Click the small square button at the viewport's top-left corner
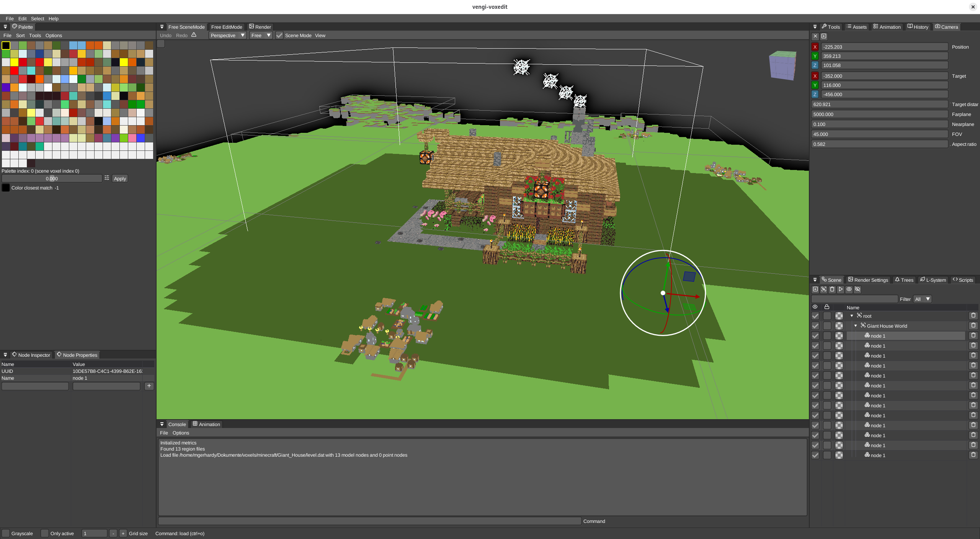This screenshot has width=980, height=539. click(x=161, y=44)
